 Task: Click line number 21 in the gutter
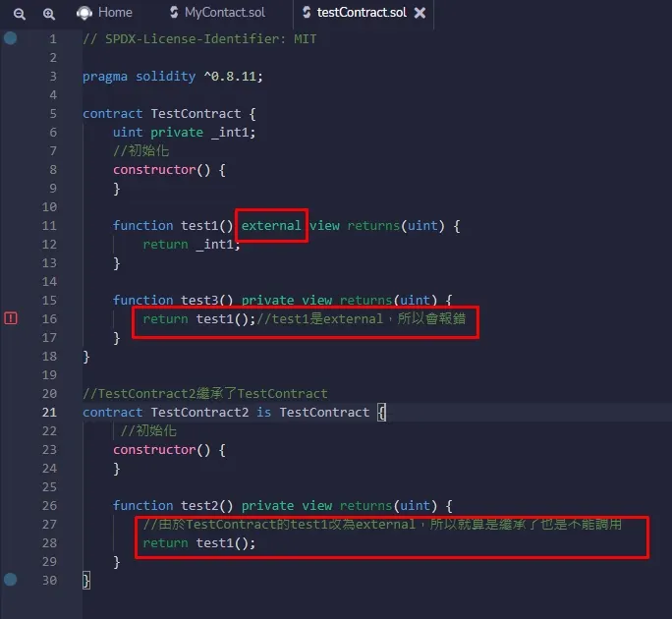(49, 413)
